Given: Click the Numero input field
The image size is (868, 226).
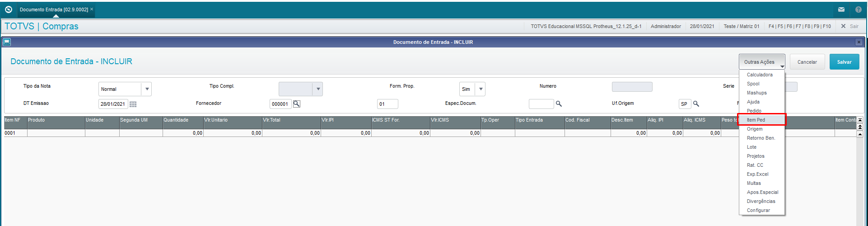Looking at the screenshot, I should [632, 87].
